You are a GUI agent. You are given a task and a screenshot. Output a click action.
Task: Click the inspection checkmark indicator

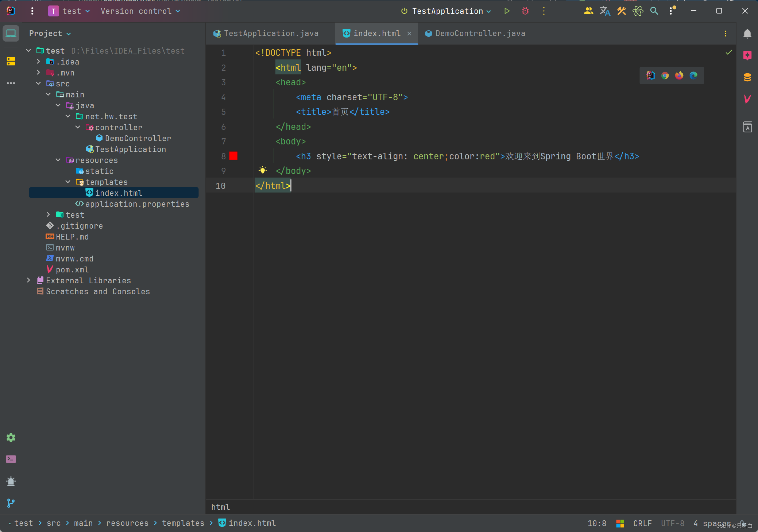pos(728,53)
